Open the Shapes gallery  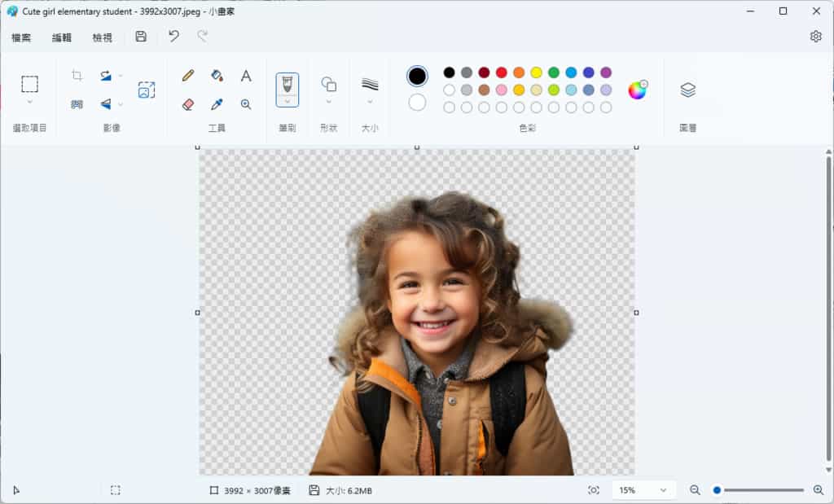[329, 84]
